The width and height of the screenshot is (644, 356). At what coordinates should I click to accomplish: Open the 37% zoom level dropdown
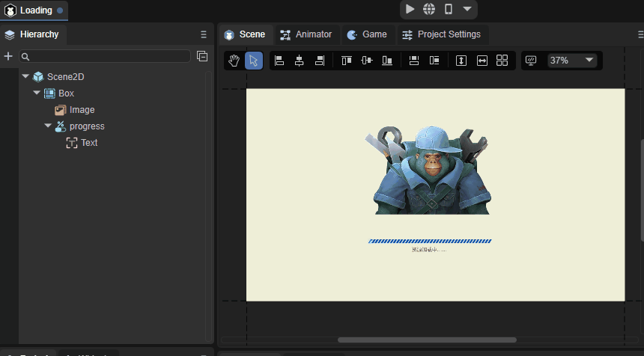[572, 60]
